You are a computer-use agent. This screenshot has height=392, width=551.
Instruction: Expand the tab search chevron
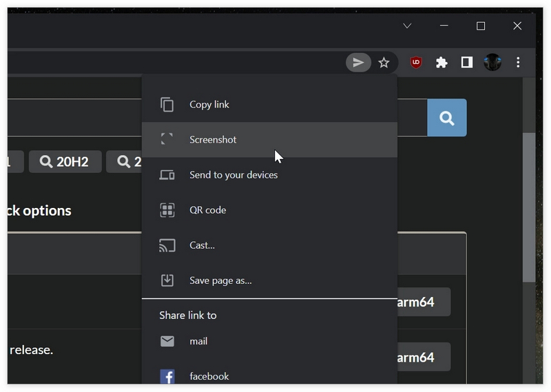pos(407,26)
